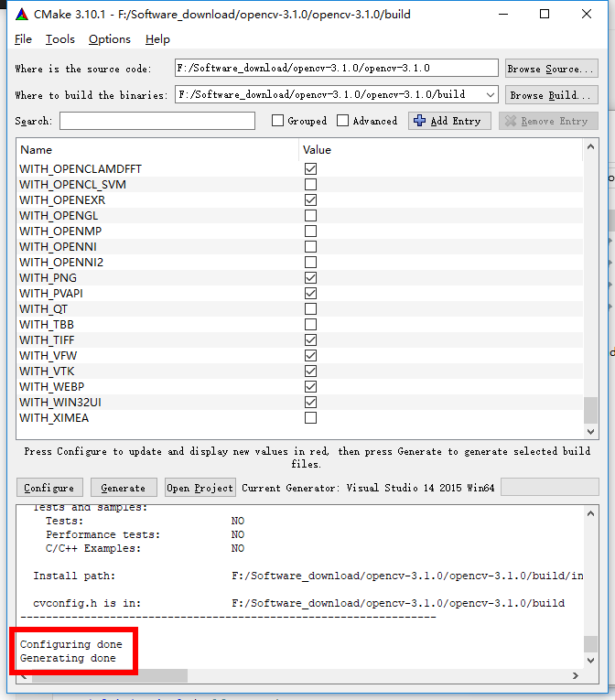Enable the Grouped checkbox
615x700 pixels.
(278, 121)
